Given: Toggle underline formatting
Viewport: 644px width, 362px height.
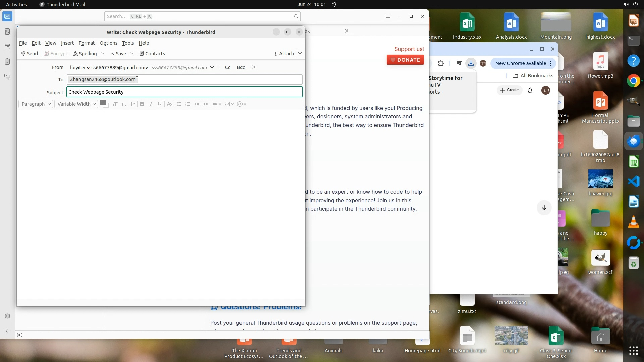Looking at the screenshot, I should pyautogui.click(x=160, y=104).
